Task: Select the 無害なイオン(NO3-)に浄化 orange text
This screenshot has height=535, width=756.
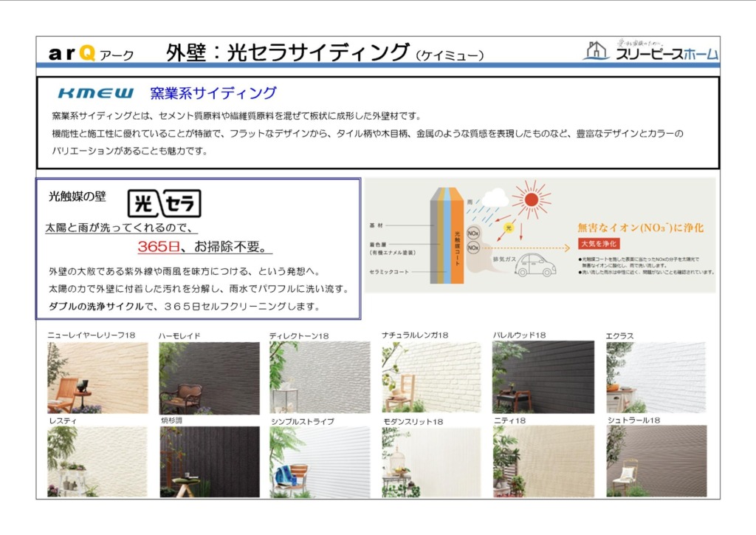Action: pos(640,227)
